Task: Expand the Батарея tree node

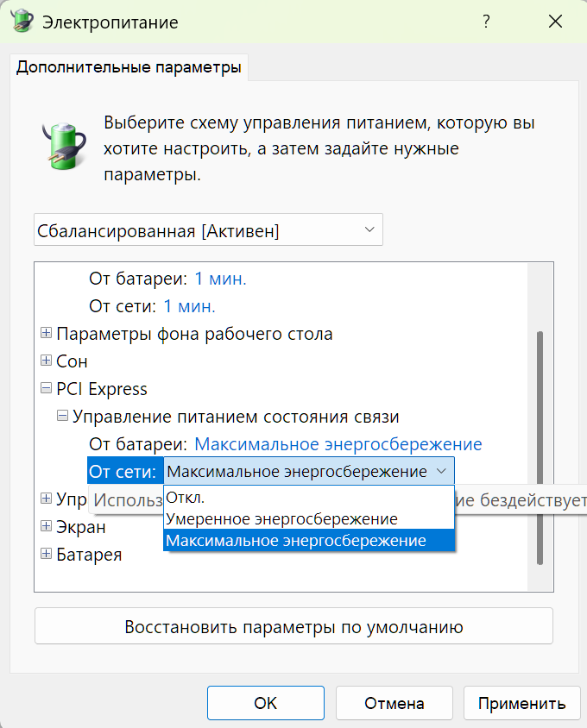Action: coord(47,555)
